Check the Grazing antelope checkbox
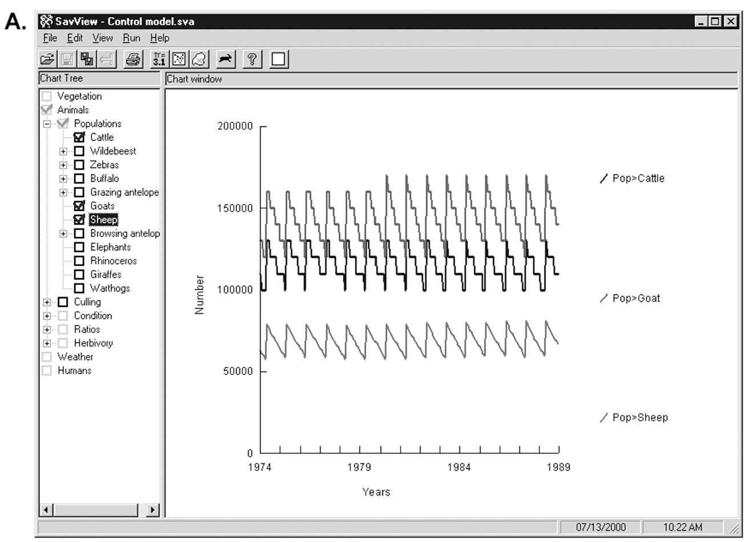Image resolution: width=756 pixels, height=542 pixels. 79,192
